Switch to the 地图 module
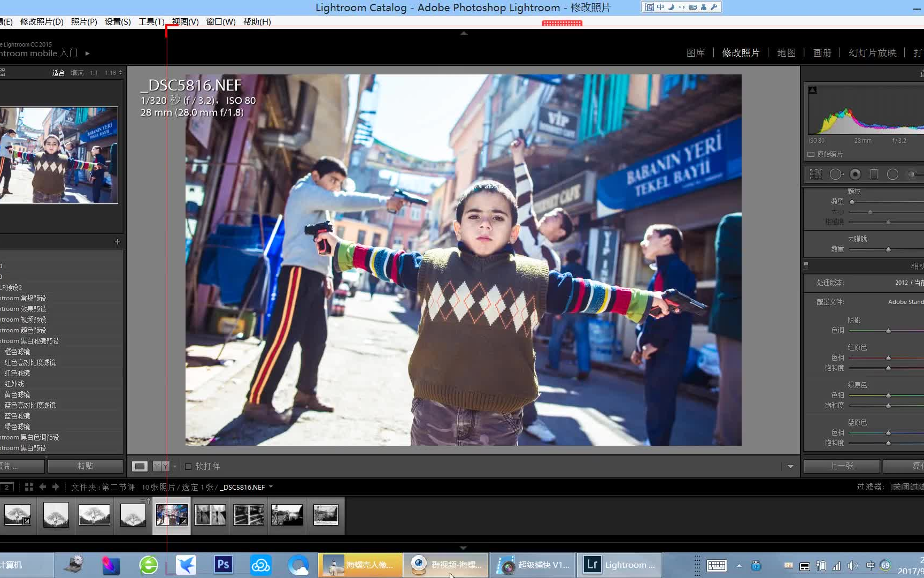The image size is (924, 578). [x=786, y=52]
